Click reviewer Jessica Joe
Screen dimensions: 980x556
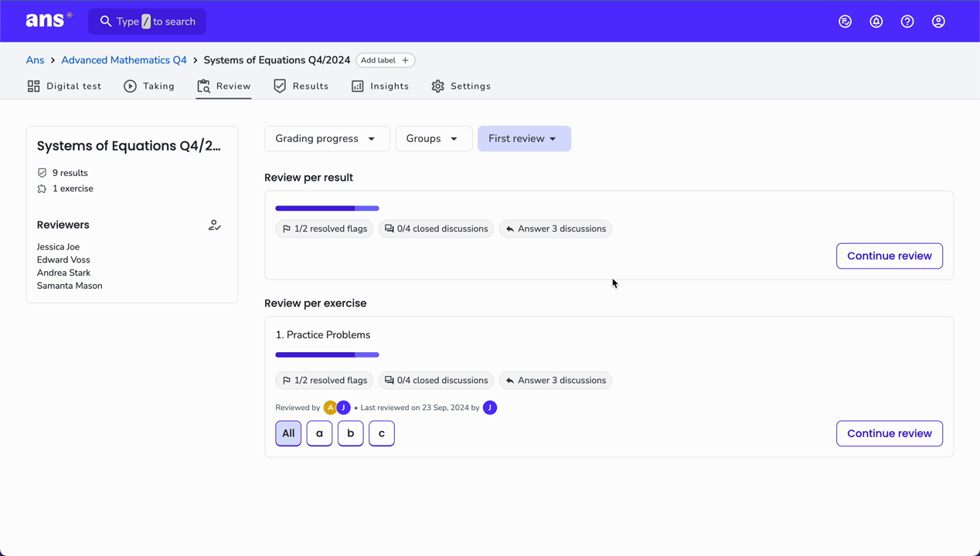[58, 247]
